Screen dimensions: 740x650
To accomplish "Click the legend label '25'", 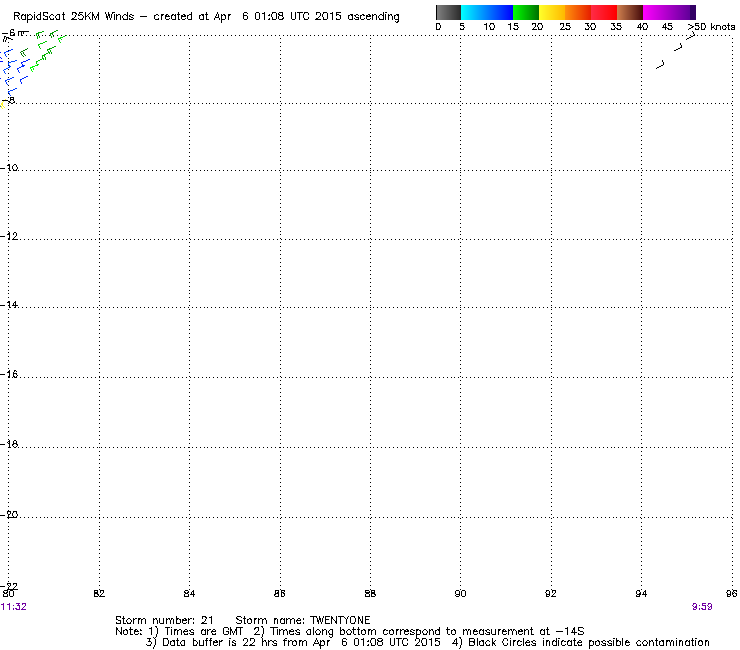I will 565,27.
